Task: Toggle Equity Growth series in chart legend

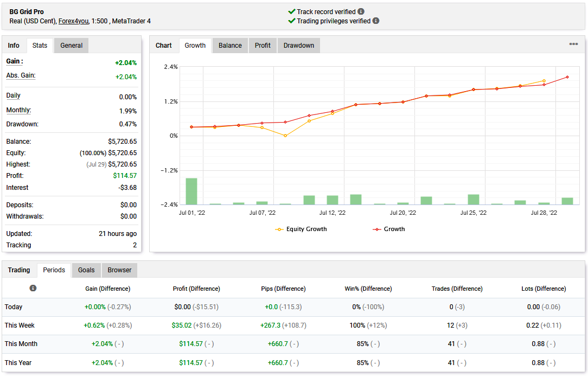Action: 301,229
